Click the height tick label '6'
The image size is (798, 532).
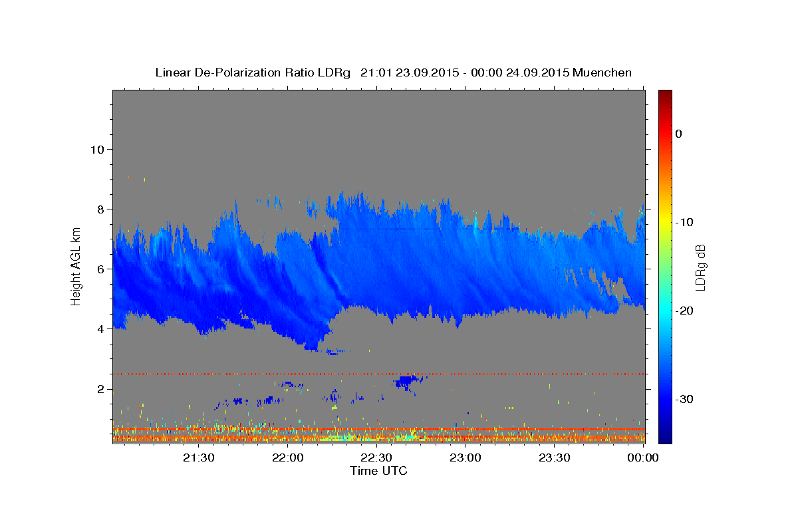(x=100, y=269)
